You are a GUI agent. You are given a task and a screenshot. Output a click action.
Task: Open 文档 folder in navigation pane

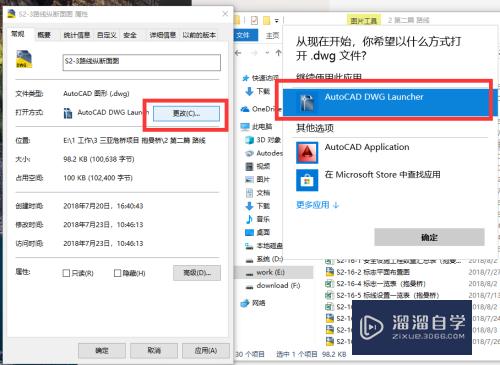click(258, 193)
